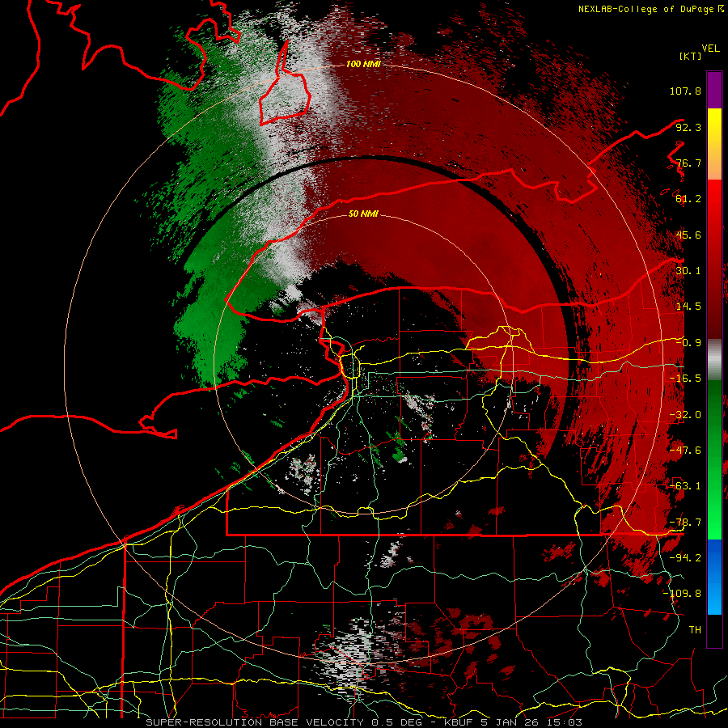Click the VEL legend title
The image size is (728, 728).
point(710,49)
